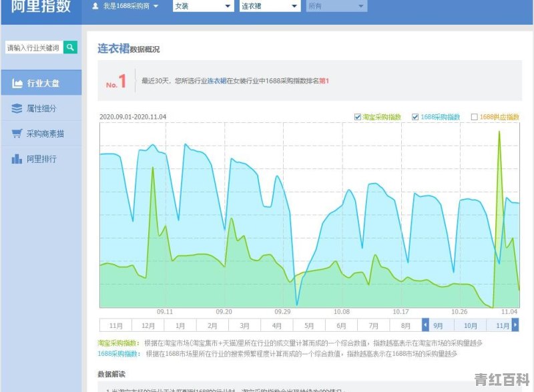
Task: Click the 行业大盘 chart icon
Action: click(17, 83)
